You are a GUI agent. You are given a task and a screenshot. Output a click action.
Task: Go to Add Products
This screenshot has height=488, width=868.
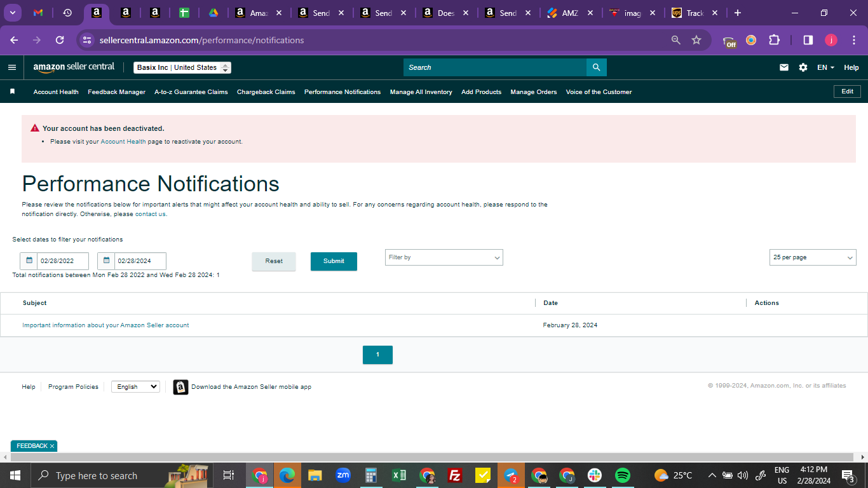click(x=481, y=92)
